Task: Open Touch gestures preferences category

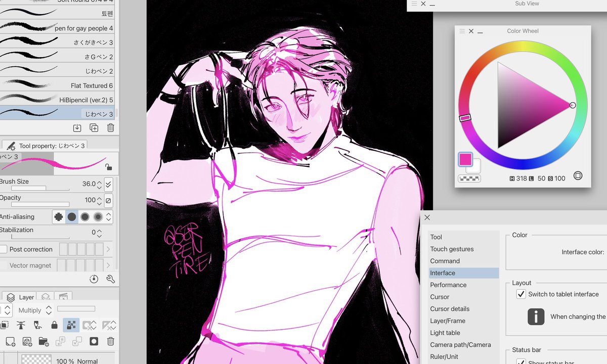Action: coord(452,249)
